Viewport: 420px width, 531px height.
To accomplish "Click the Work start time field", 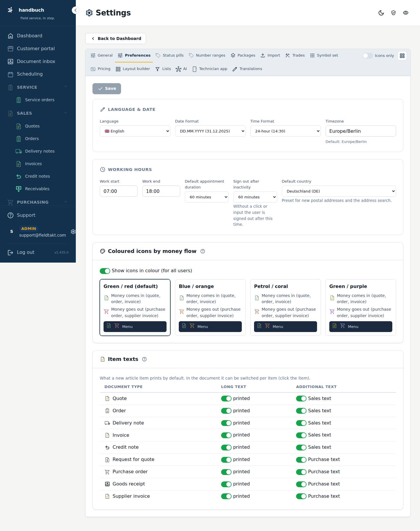I will [119, 191].
